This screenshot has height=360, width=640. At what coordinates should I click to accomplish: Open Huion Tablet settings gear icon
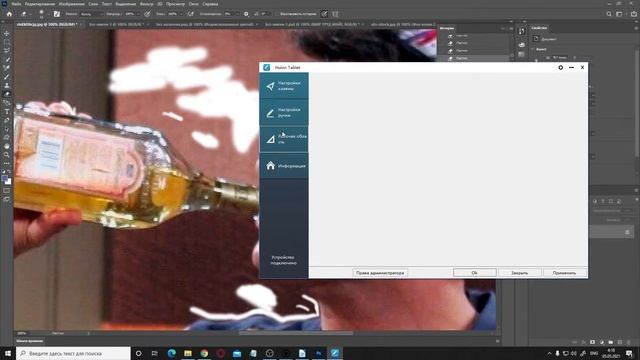coord(560,67)
